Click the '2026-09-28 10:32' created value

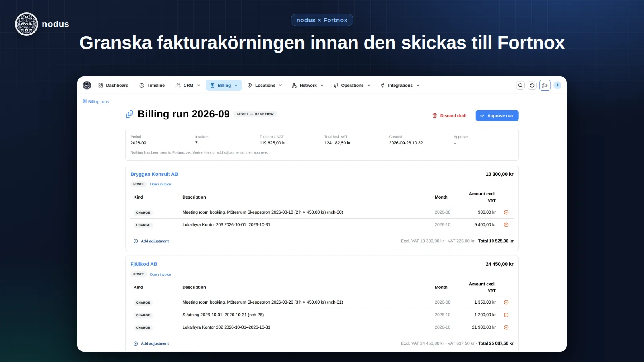406,143
